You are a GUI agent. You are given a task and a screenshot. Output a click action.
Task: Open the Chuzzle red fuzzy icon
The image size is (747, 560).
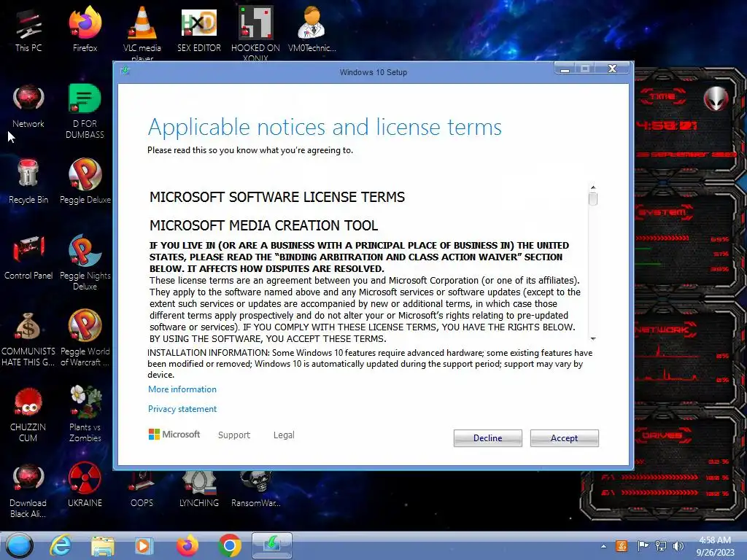(x=28, y=414)
